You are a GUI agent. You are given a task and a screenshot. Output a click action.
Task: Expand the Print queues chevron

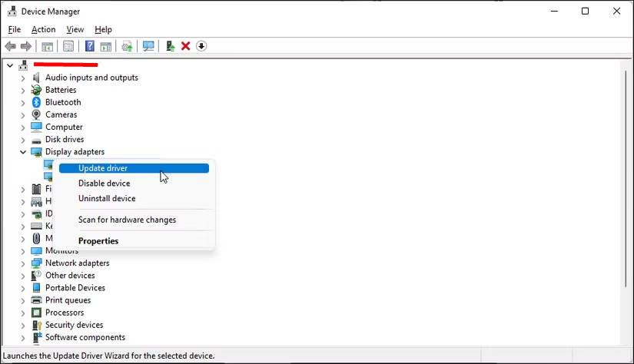coord(23,300)
